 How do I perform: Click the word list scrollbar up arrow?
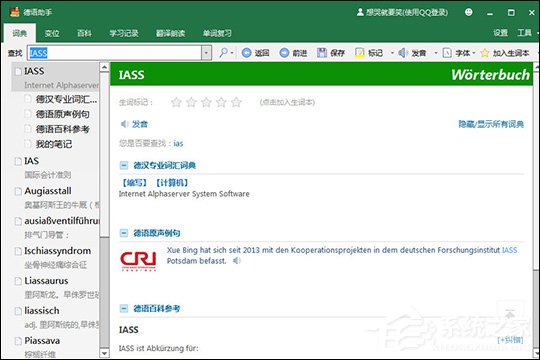[x=104, y=67]
